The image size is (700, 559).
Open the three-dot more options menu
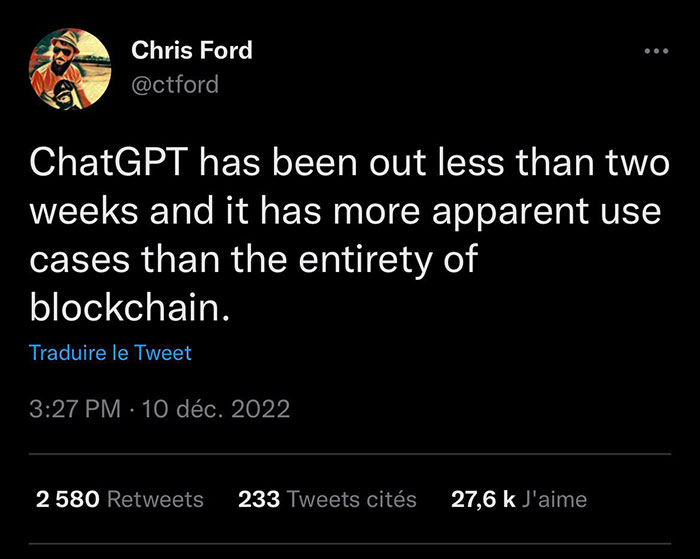(x=655, y=50)
